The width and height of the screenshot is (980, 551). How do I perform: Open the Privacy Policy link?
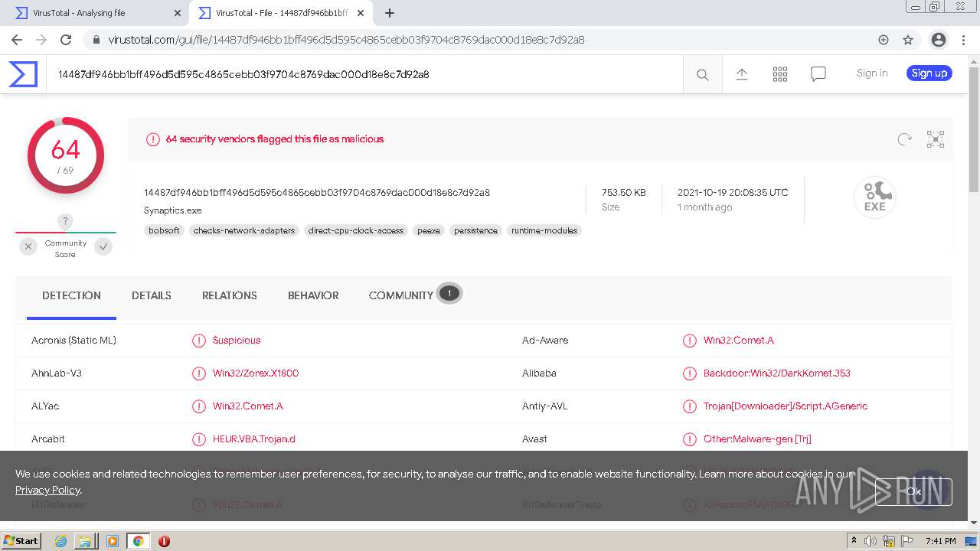[47, 490]
